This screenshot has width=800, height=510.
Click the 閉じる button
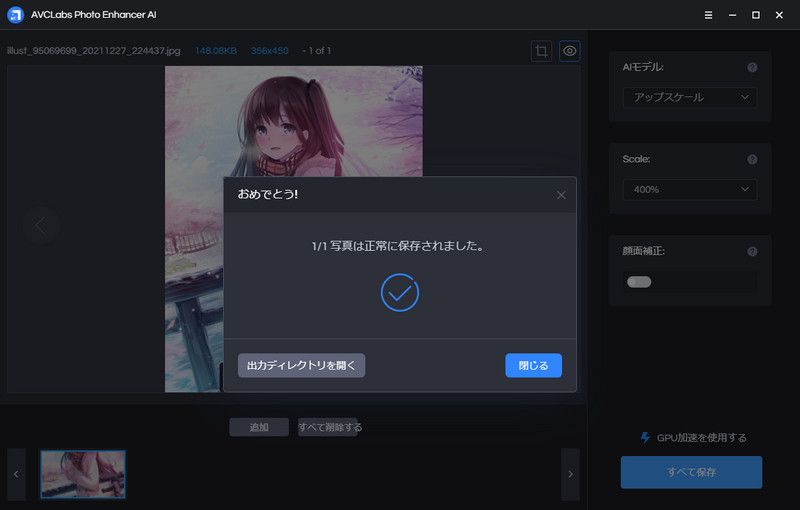[534, 365]
